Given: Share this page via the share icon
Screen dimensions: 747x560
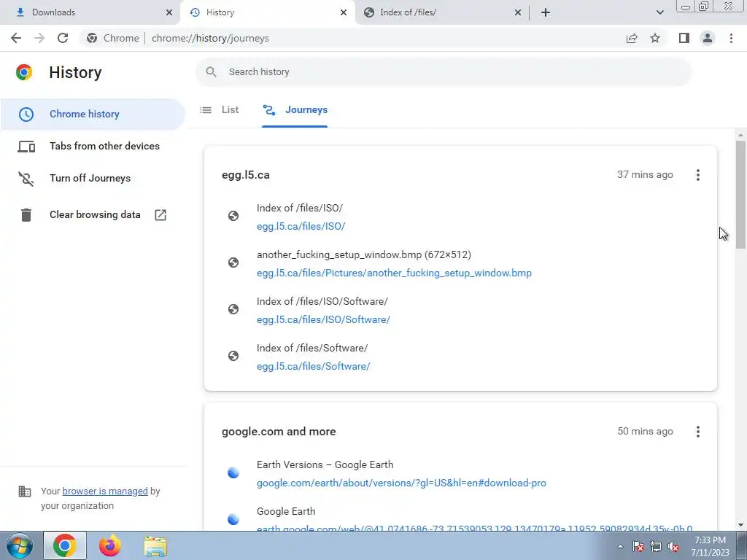Looking at the screenshot, I should tap(632, 38).
